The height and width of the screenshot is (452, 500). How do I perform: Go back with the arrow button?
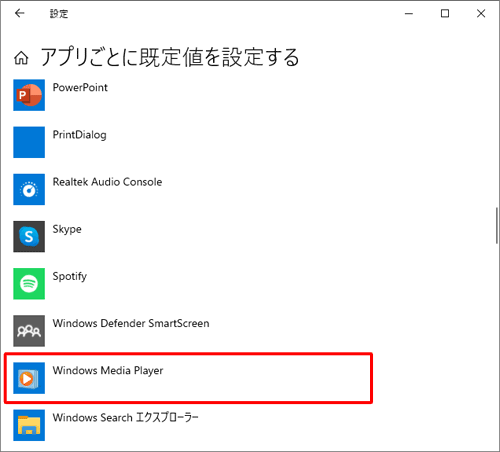[x=20, y=13]
